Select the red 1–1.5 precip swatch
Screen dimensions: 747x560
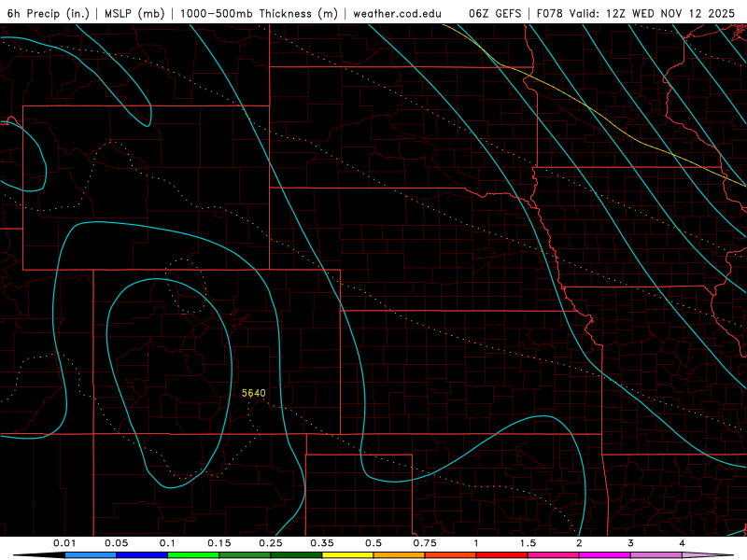(x=502, y=555)
